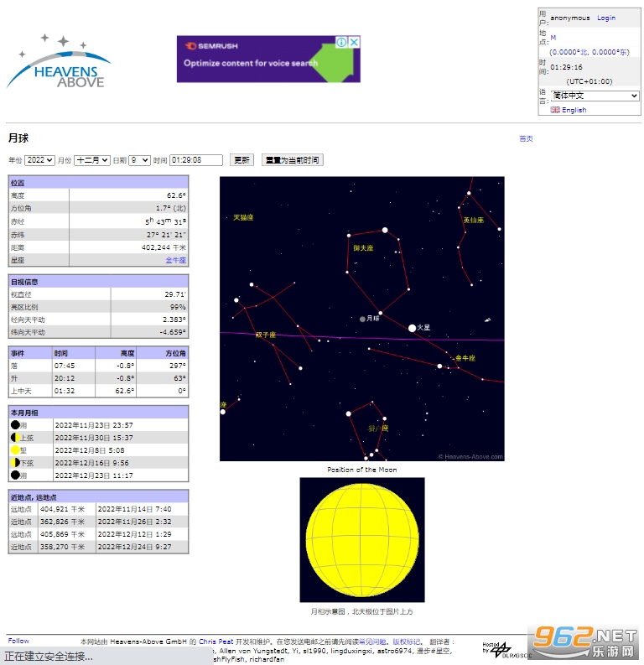Open the 金牛座 constellation link
The width and height of the screenshot is (644, 665).
tap(176, 260)
